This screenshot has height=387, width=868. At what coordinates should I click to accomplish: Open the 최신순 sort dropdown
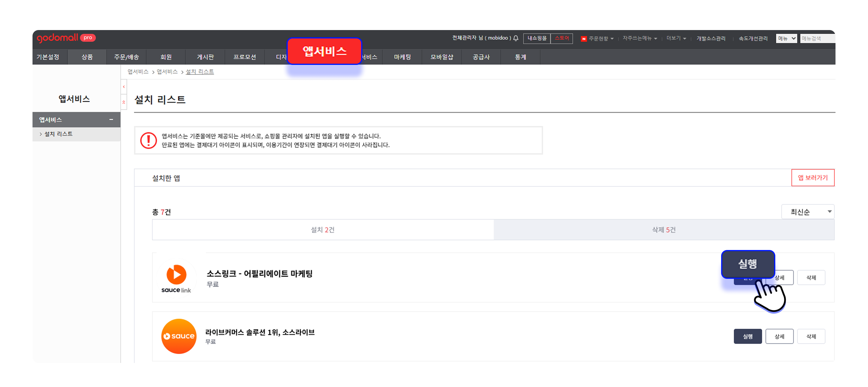807,212
